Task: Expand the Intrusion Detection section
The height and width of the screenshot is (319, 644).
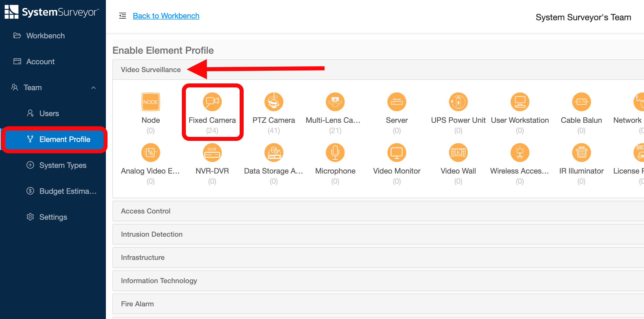Action: point(152,234)
